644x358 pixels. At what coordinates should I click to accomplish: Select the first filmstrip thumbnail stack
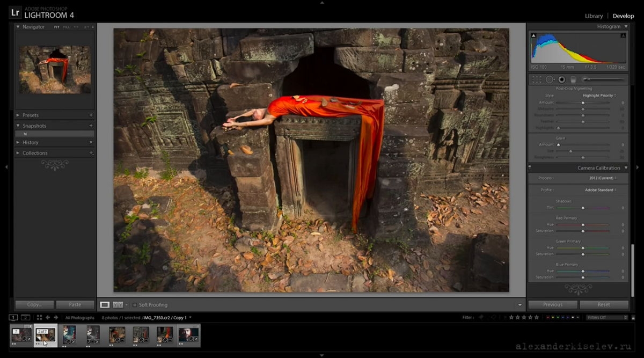[x=21, y=334]
